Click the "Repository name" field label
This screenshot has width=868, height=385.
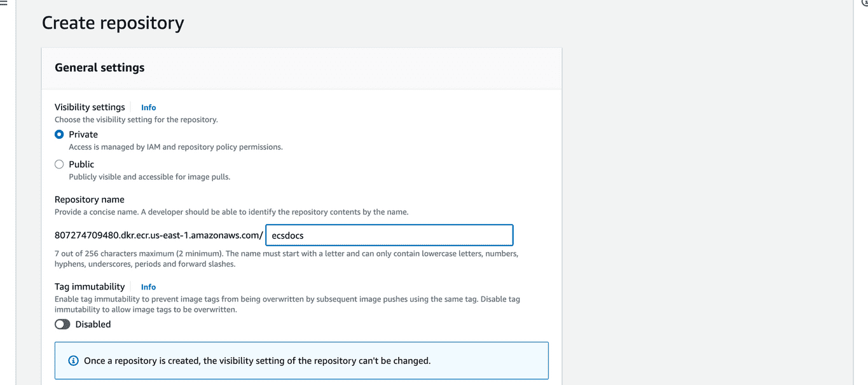click(90, 199)
